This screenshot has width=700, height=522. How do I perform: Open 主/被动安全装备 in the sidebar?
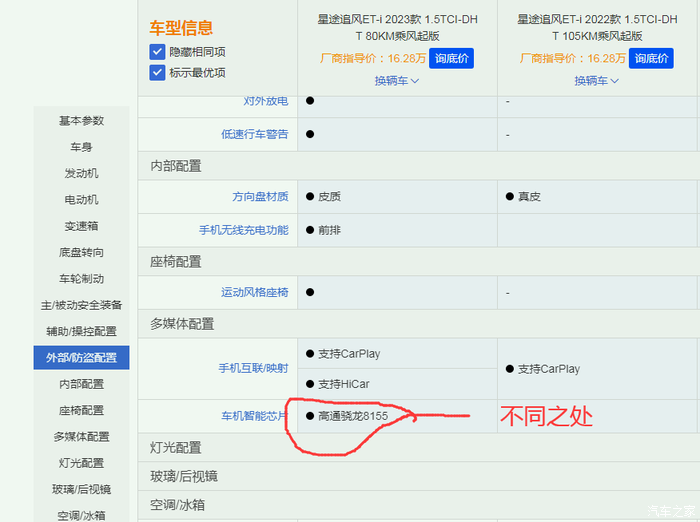pos(81,305)
